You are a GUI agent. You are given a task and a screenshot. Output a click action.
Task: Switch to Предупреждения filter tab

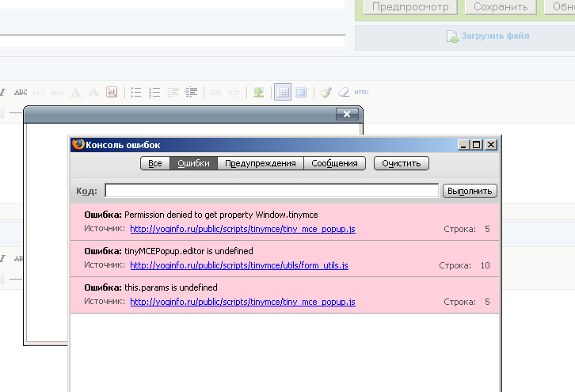(x=261, y=164)
